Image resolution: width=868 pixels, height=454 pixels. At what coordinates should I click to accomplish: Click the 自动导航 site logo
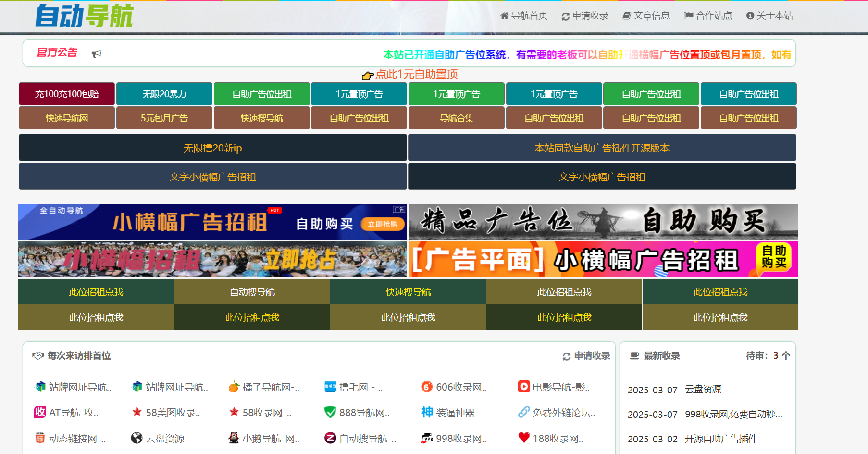tap(84, 16)
